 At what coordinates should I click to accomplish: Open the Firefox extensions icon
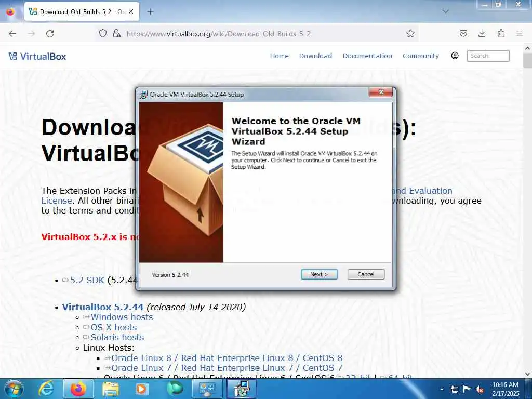coord(501,33)
